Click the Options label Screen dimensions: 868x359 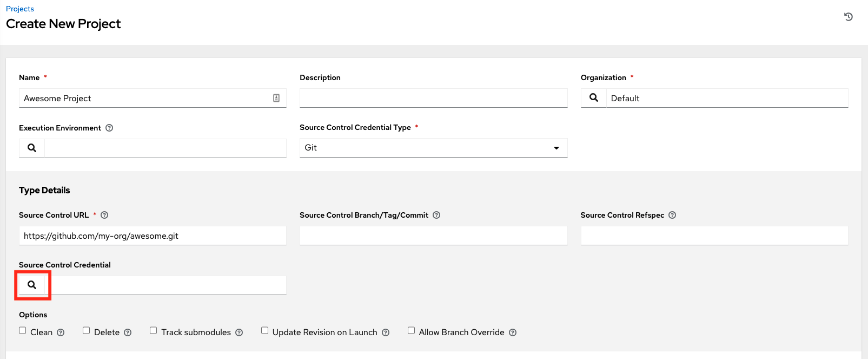tap(33, 315)
